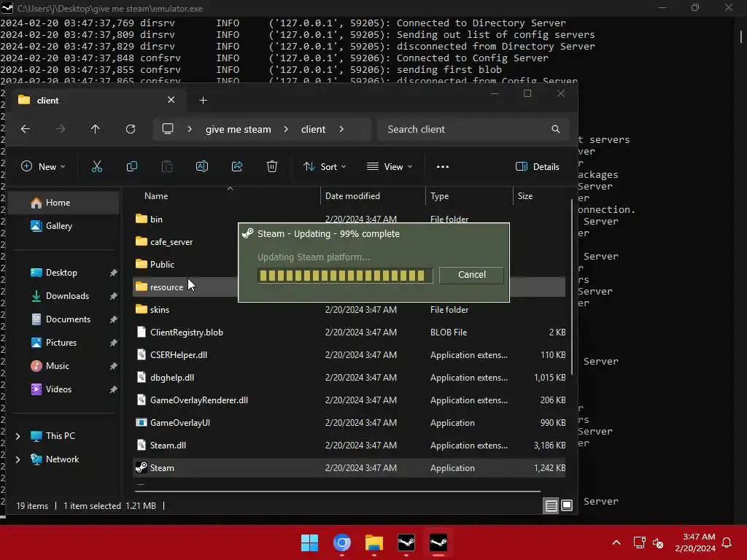Click give me steam breadcrumb
747x560 pixels.
point(239,130)
